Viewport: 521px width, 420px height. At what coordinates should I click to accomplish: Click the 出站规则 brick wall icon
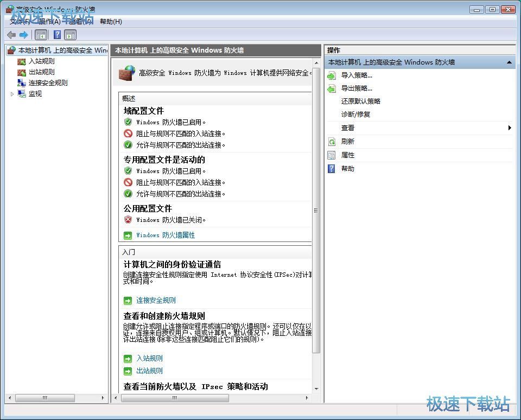point(22,72)
